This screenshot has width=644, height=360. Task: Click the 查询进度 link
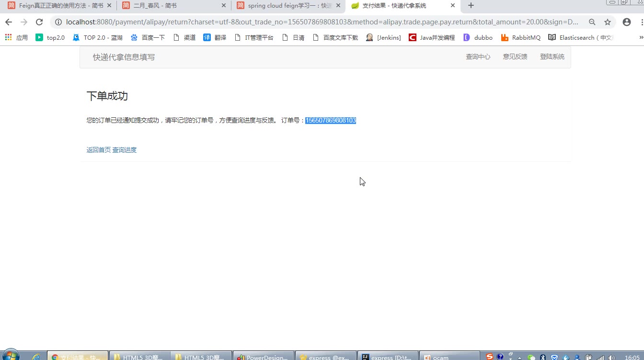point(125,150)
